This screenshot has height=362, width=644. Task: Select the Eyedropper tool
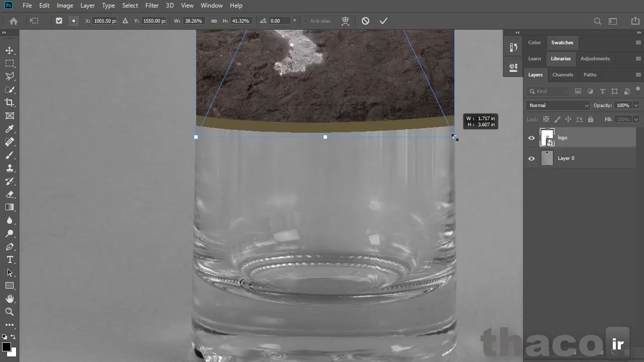click(x=10, y=129)
